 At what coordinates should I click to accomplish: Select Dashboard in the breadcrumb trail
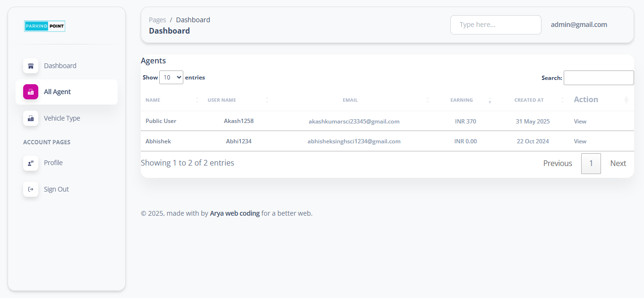(193, 19)
